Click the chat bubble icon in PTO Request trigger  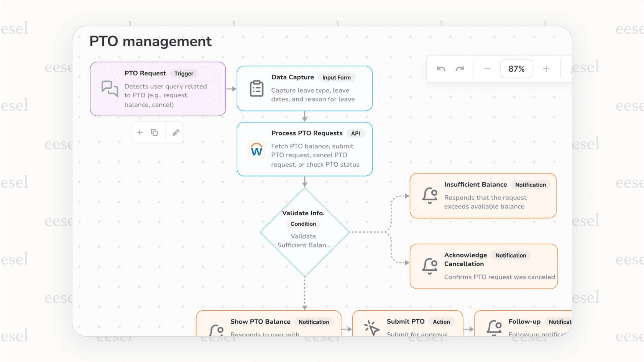click(109, 89)
